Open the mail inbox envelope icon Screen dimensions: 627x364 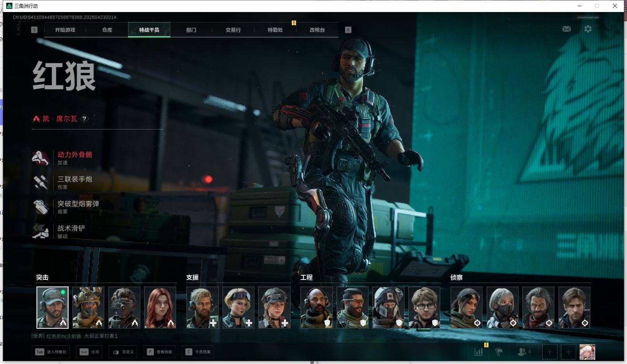click(566, 29)
